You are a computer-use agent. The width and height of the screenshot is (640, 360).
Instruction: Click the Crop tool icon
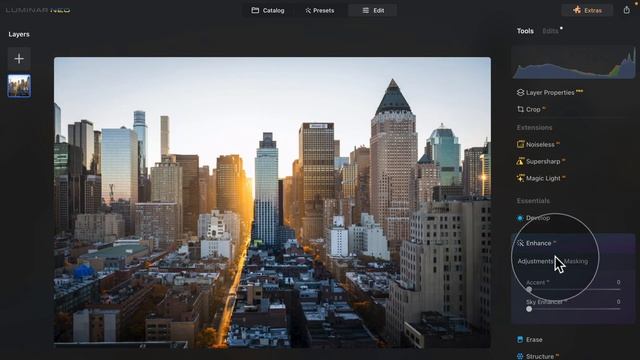[520, 109]
